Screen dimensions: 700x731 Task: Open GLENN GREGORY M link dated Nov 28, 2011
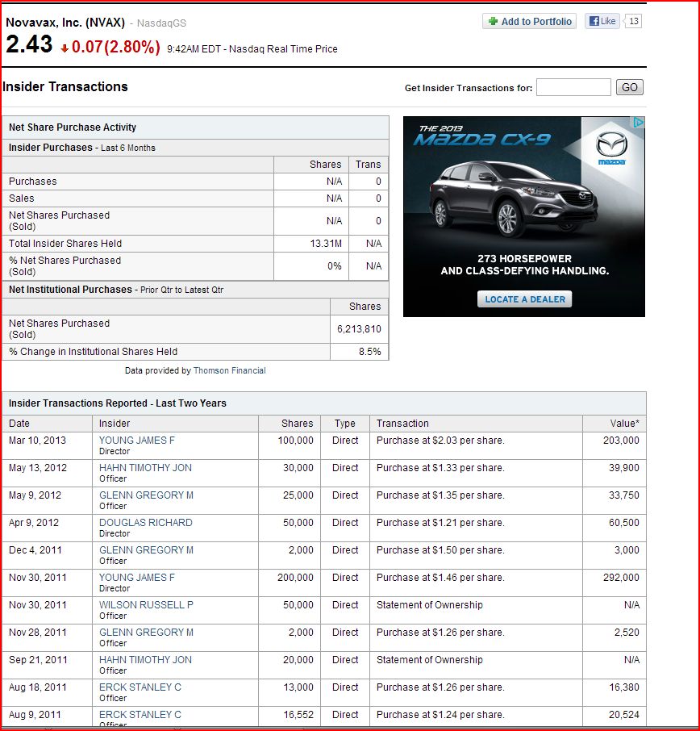pos(146,633)
